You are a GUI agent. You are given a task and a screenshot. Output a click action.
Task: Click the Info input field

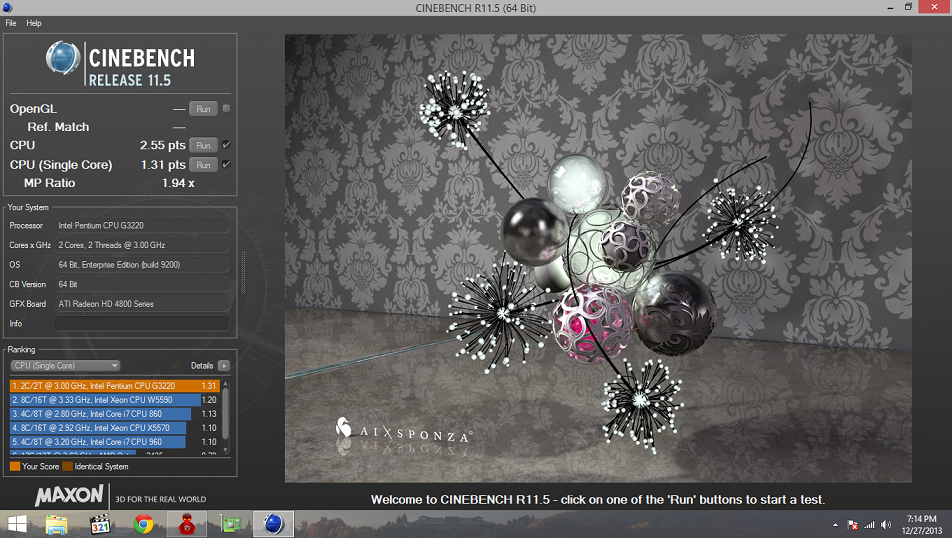pyautogui.click(x=143, y=324)
